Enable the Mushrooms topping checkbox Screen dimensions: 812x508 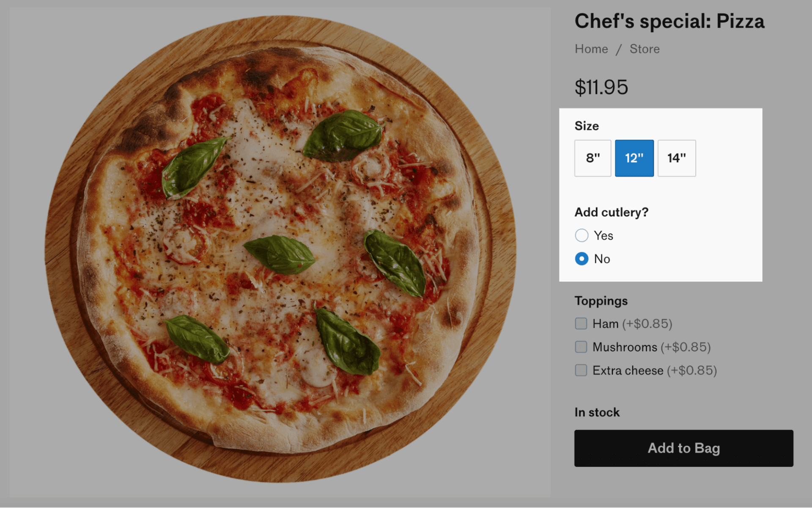[x=581, y=347]
